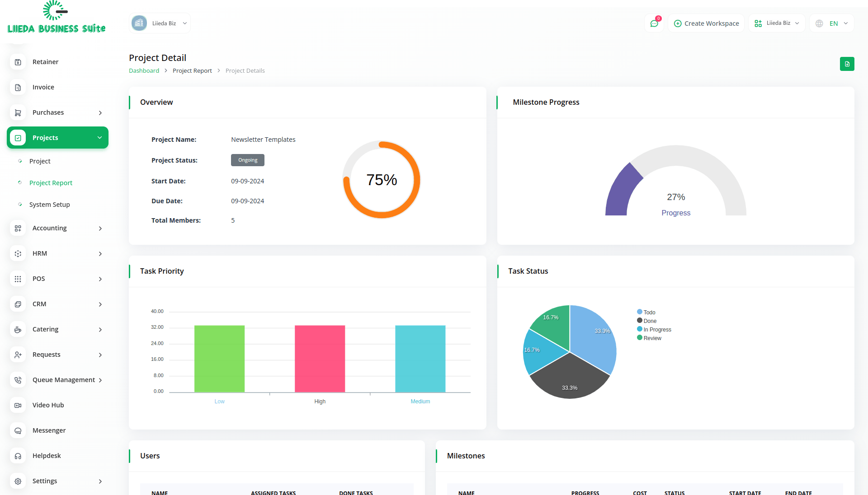Image resolution: width=868 pixels, height=495 pixels.
Task: Toggle the In Progress legend item
Action: coord(654,329)
